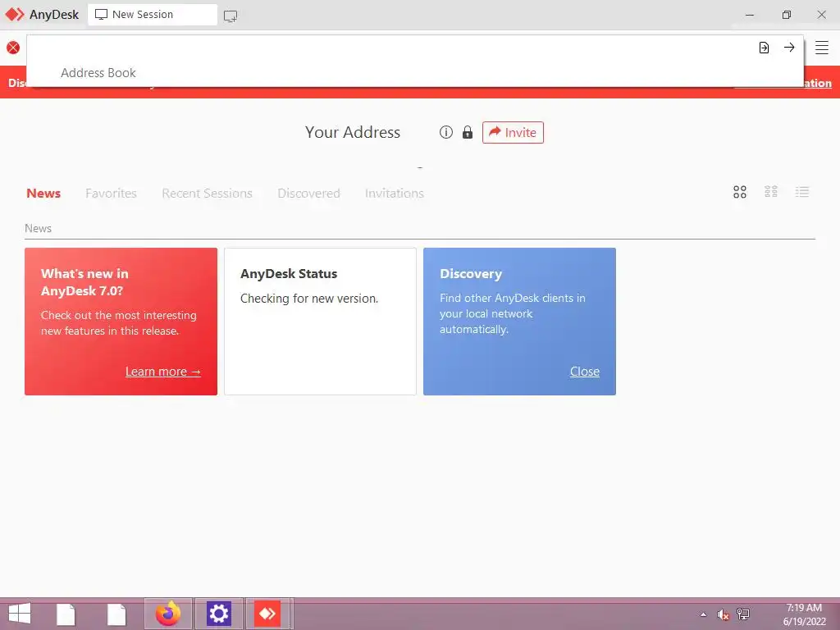This screenshot has width=840, height=630.
Task: Click the network tray icon
Action: [x=743, y=614]
